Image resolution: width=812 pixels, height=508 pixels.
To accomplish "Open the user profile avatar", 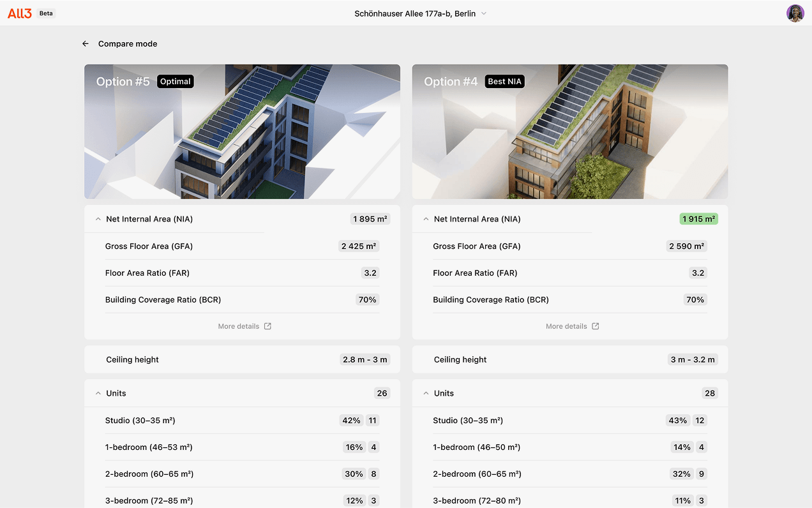I will pyautogui.click(x=795, y=13).
